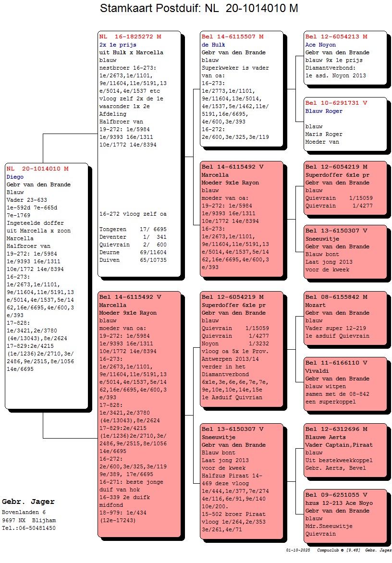392x563 pixels.
Task: Click the Blauwe Aerts pigeon name
Action: (325, 437)
